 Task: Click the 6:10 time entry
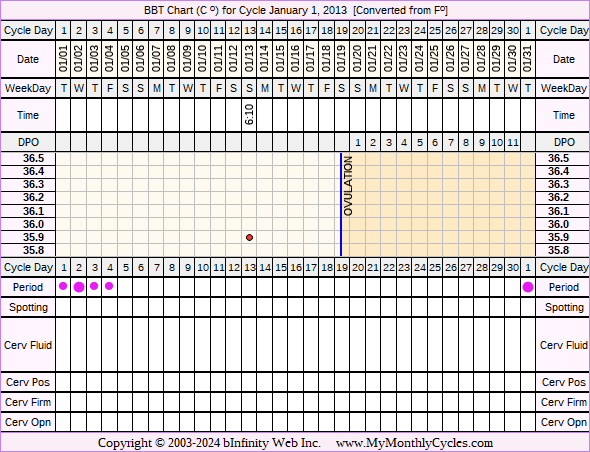(249, 115)
